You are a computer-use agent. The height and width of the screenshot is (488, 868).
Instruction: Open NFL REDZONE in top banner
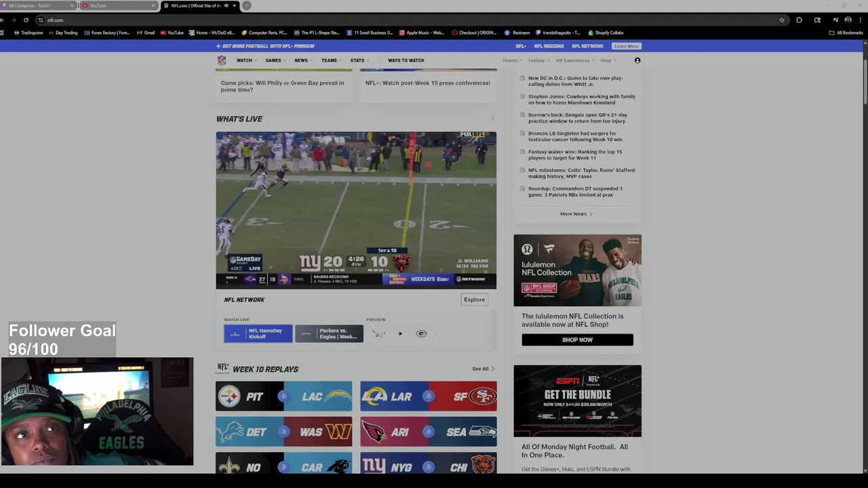tap(549, 46)
